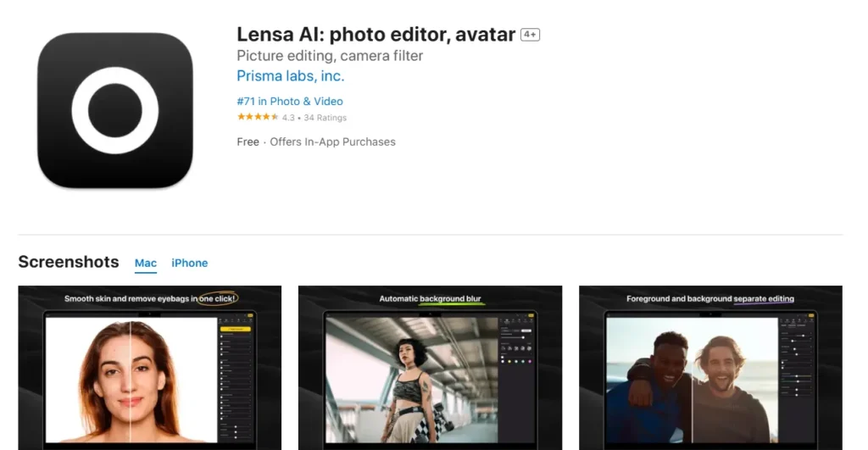Open the #71 in Photo & Video ranking link
Image resolution: width=868 pixels, height=450 pixels.
290,102
